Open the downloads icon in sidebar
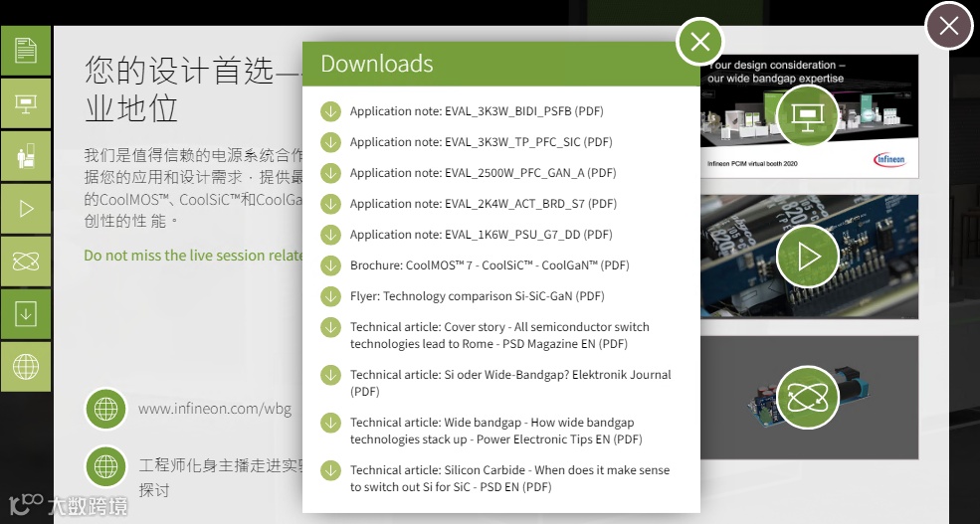The height and width of the screenshot is (524, 980). pyautogui.click(x=26, y=313)
